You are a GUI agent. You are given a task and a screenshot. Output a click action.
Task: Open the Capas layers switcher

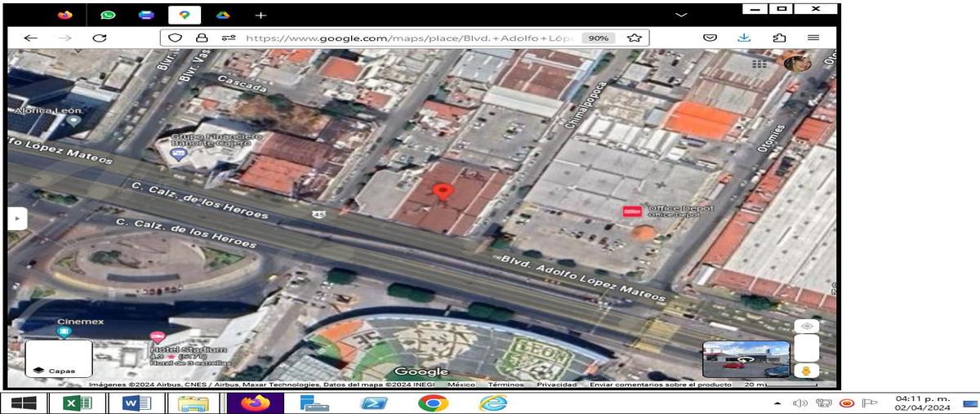[x=59, y=359]
